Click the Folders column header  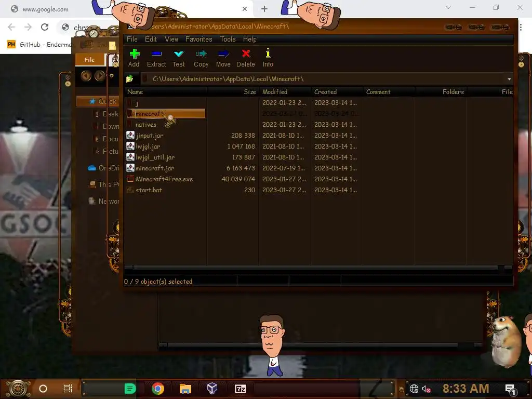tap(441, 92)
